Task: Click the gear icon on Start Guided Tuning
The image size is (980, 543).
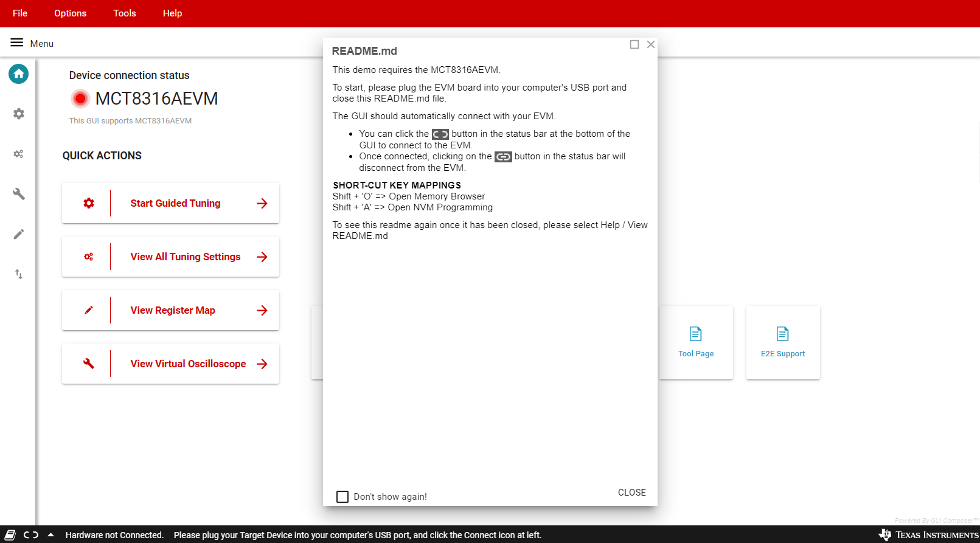Action: 89,203
